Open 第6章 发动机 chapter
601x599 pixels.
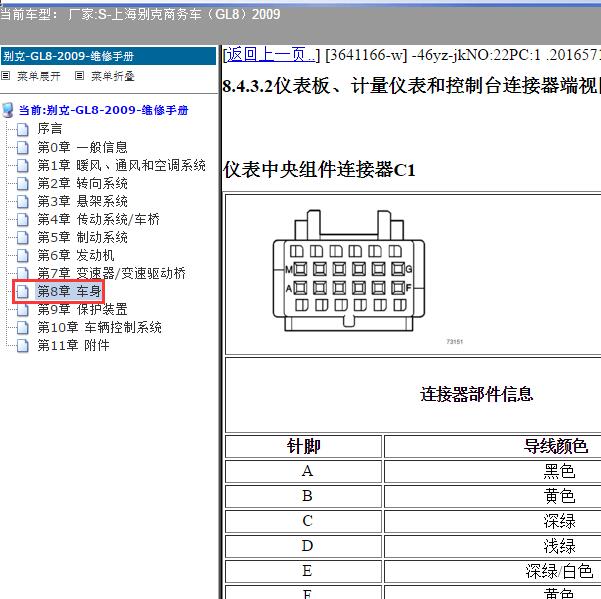(x=76, y=255)
